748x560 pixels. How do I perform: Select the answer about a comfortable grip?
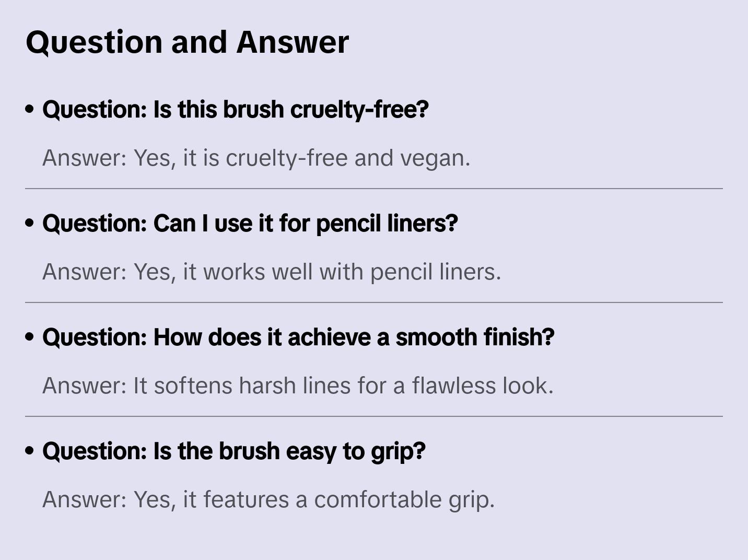tap(268, 500)
